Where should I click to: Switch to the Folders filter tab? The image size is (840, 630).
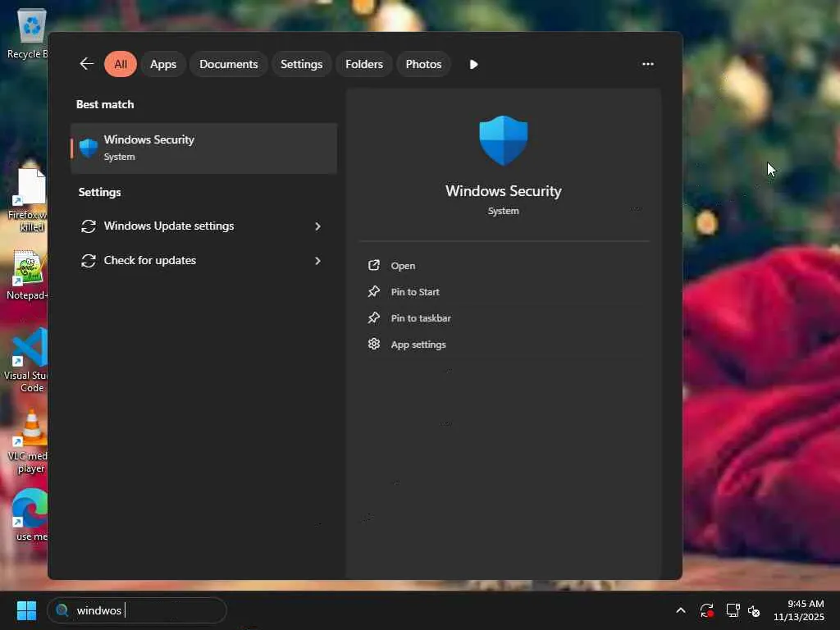(x=363, y=64)
